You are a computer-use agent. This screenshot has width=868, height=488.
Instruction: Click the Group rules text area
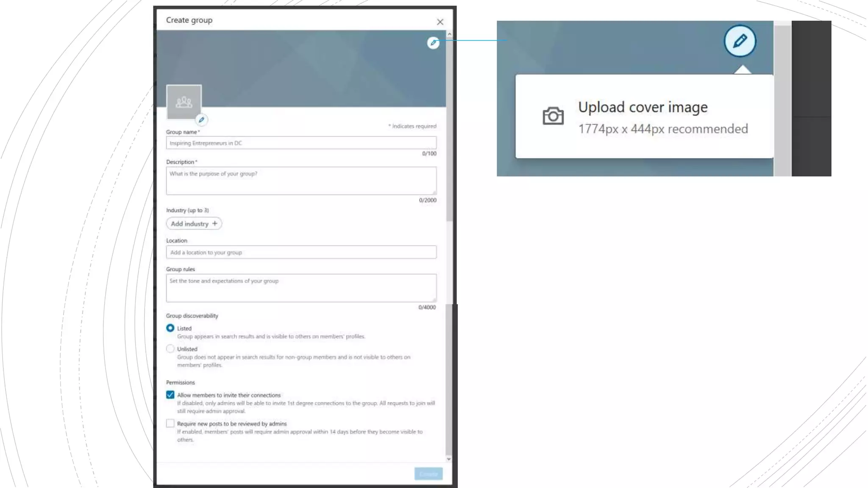tap(301, 288)
